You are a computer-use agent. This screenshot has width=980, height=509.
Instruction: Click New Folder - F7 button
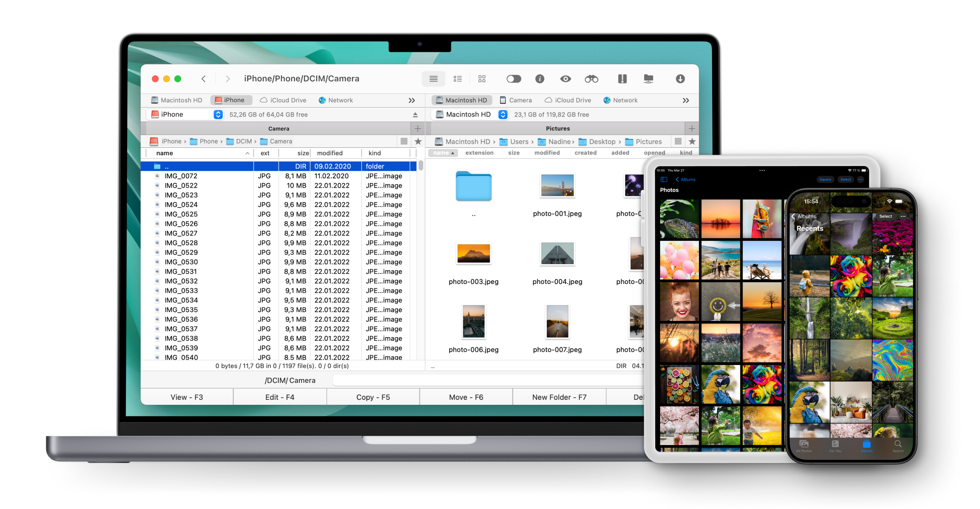[x=559, y=397]
